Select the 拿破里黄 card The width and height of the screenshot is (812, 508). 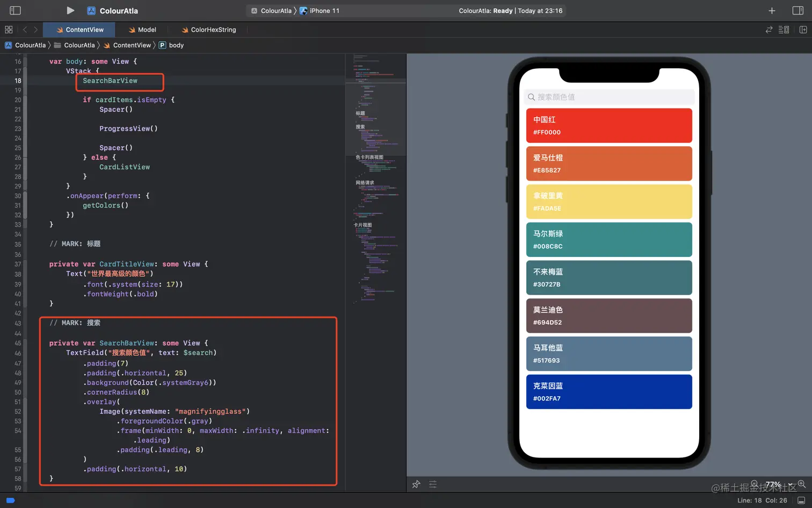tap(609, 202)
